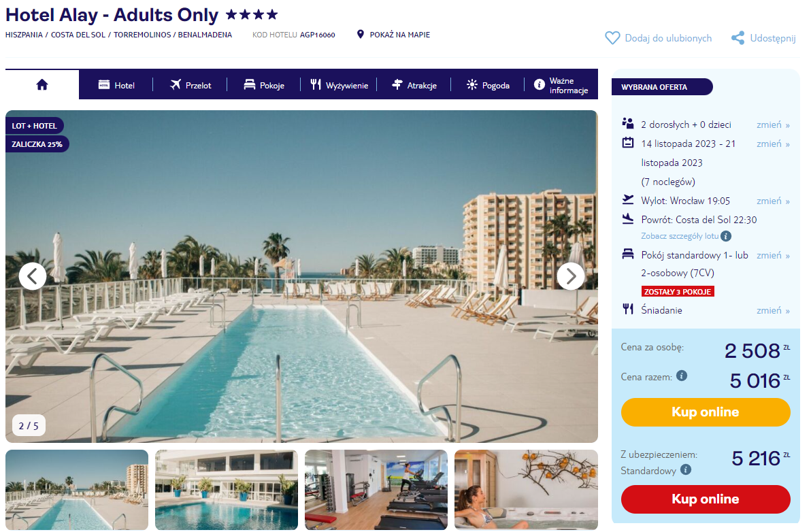
Task: Click the red Kup online button
Action: tap(706, 499)
